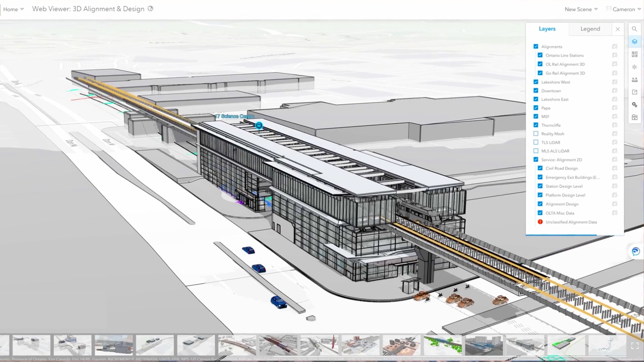This screenshot has height=362, width=644.
Task: Open the Projects folder icon
Action: pos(635,118)
